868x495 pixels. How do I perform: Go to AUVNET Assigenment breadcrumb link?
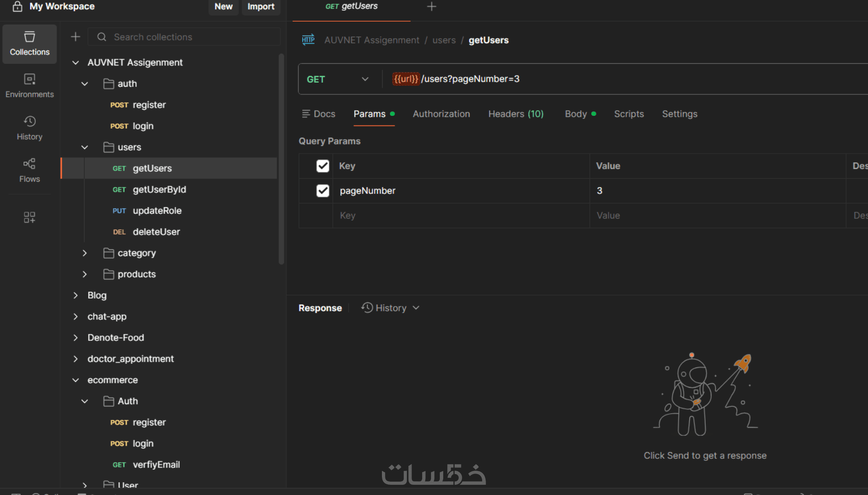pyautogui.click(x=372, y=40)
